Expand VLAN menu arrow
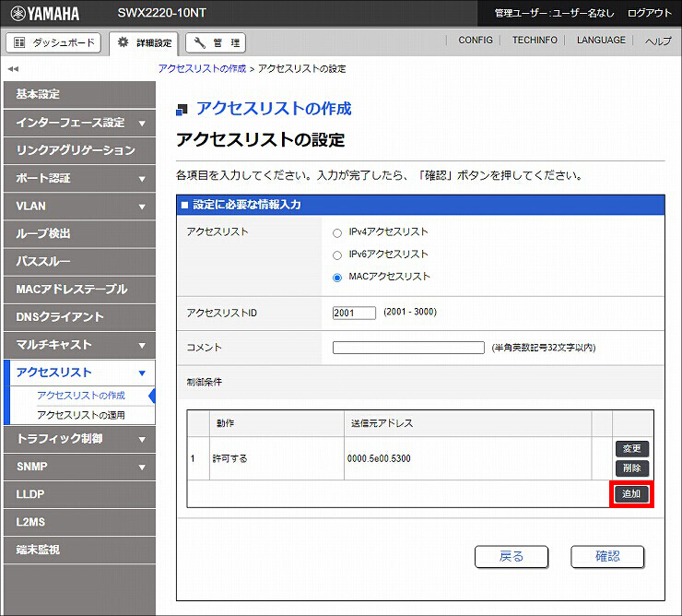 tap(142, 207)
